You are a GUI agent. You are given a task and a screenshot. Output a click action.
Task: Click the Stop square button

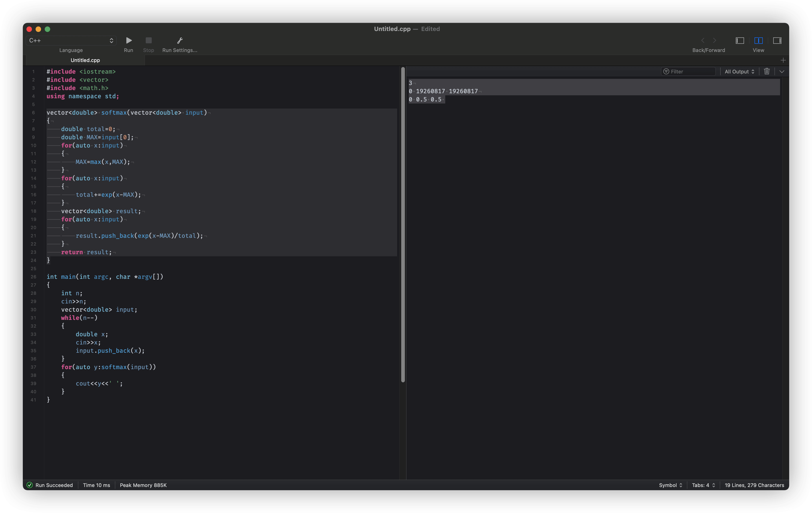(x=148, y=40)
